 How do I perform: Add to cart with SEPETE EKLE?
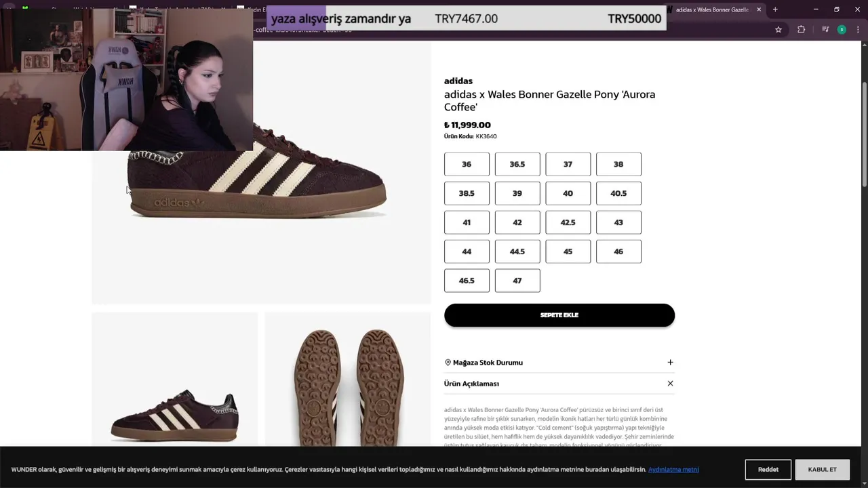coord(559,315)
